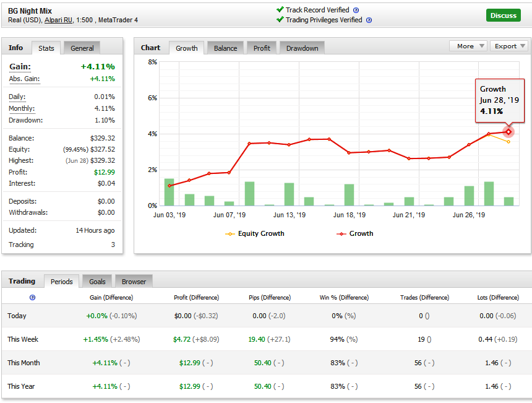The width and height of the screenshot is (532, 403).
Task: Open the Alpari RU broker link
Action: [58, 20]
